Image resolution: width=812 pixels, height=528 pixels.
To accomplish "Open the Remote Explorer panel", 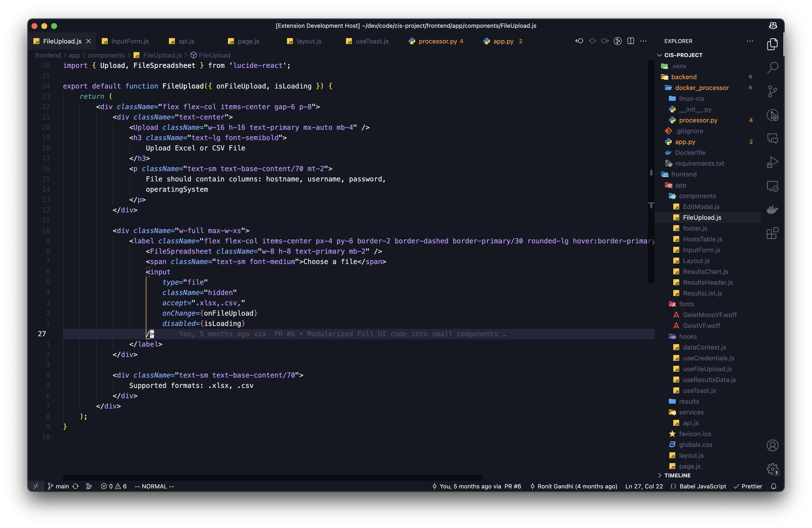I will 773,186.
